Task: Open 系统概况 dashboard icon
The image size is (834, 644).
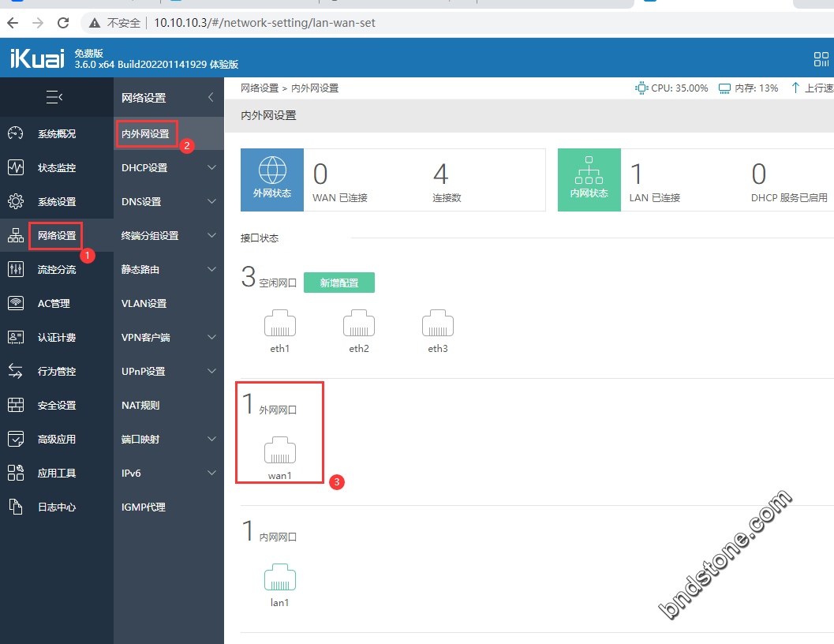Action: [x=16, y=133]
